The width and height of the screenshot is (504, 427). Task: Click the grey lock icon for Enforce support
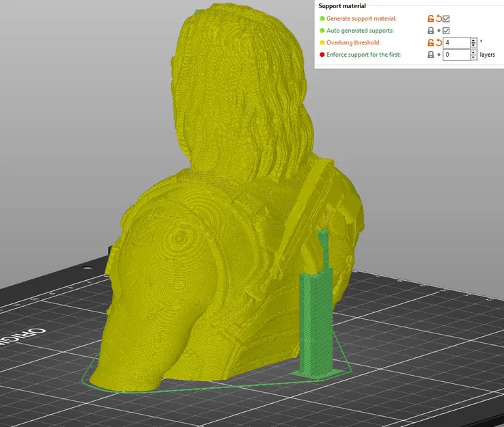(431, 55)
